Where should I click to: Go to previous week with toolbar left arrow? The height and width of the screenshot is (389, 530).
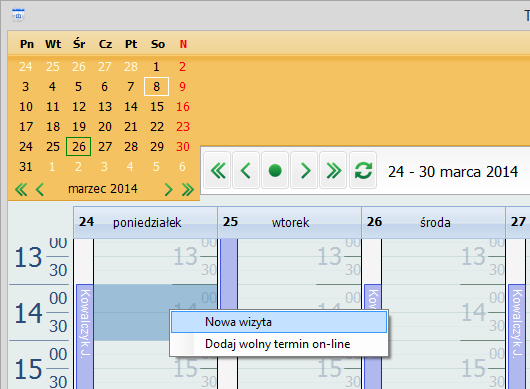246,170
